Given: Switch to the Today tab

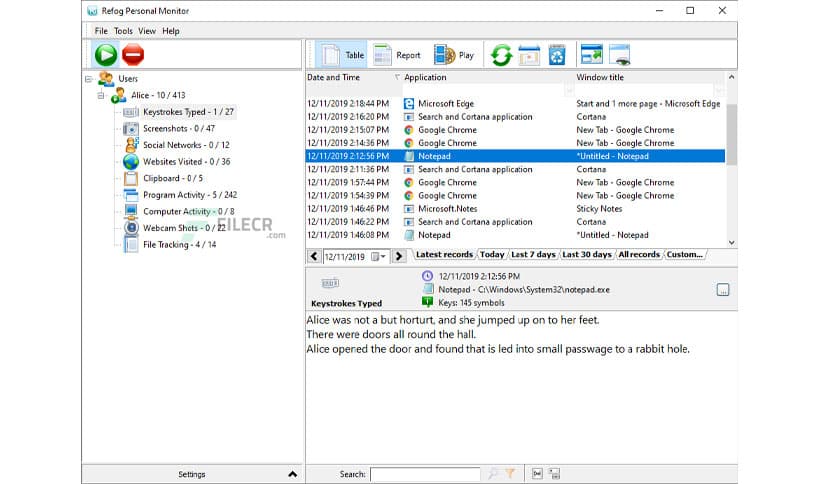Looking at the screenshot, I should point(492,255).
